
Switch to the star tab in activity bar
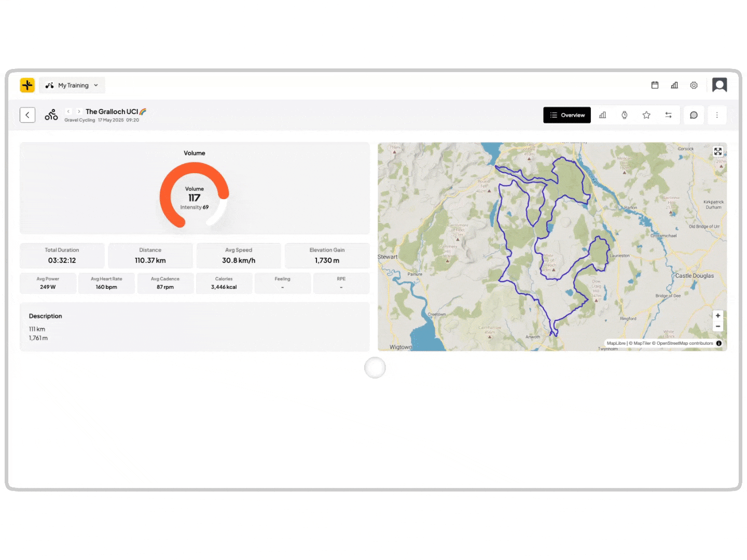[x=646, y=115]
